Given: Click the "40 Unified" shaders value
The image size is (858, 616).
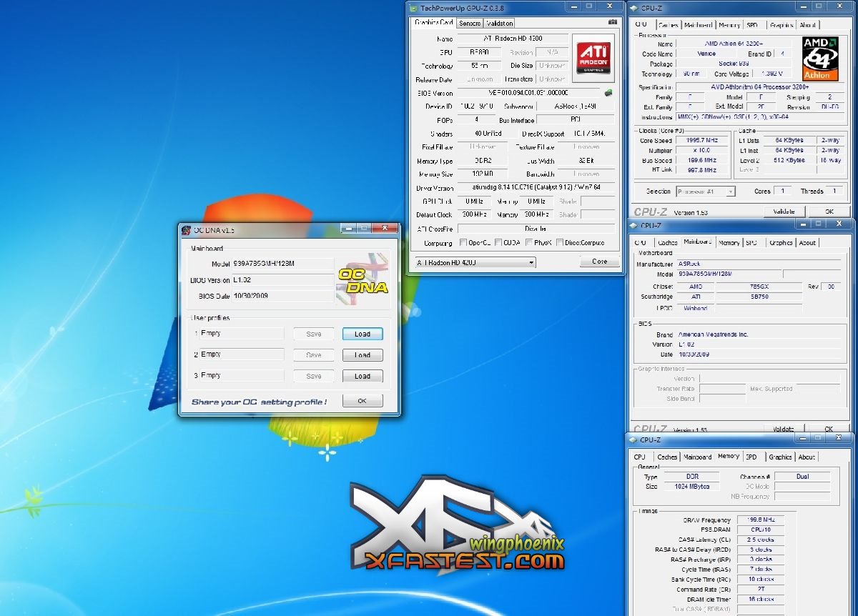Looking at the screenshot, I should pyautogui.click(x=488, y=134).
